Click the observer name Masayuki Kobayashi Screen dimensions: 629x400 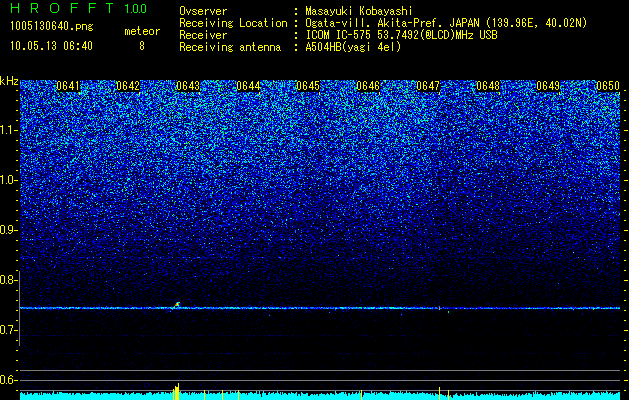point(359,11)
